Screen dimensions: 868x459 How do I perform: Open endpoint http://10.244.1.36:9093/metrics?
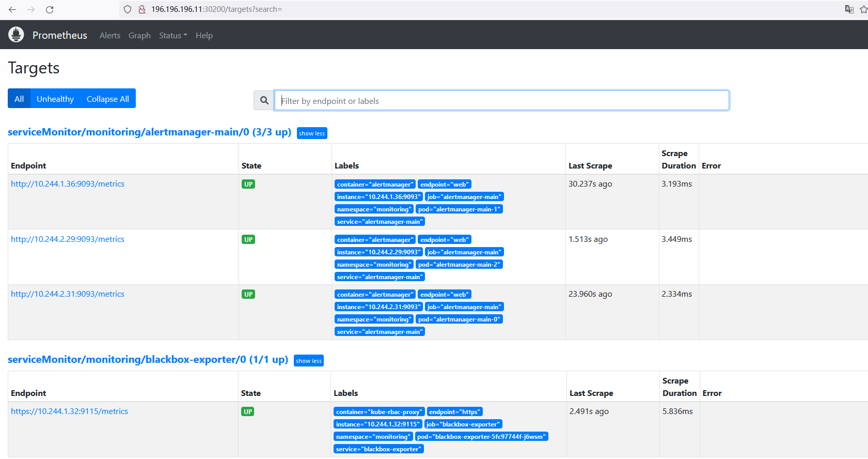68,184
